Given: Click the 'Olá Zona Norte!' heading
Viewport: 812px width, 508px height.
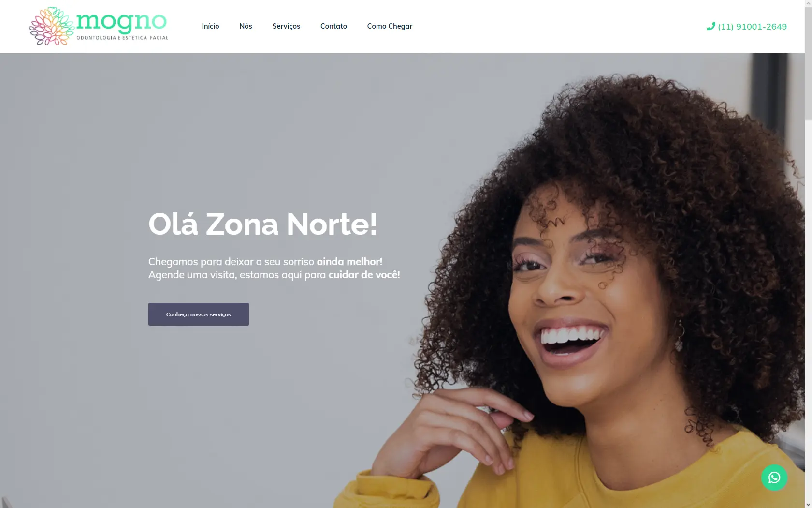Looking at the screenshot, I should pyautogui.click(x=262, y=224).
